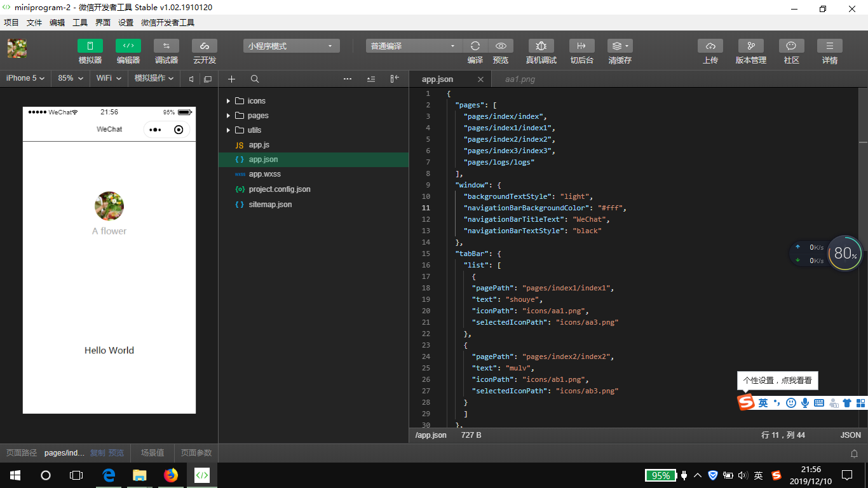
Task: Toggle the 模拟器 simulator panel
Action: coord(90,46)
